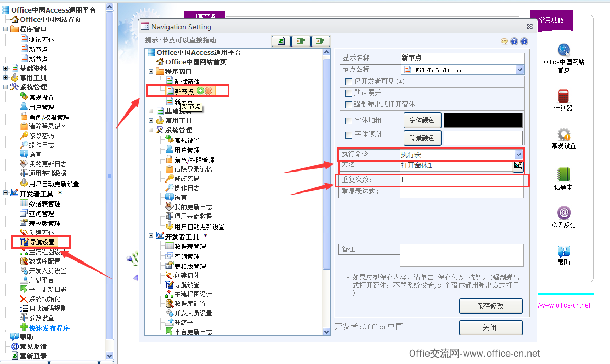Open 导航设置 in the left navigation
The width and height of the screenshot is (610, 364).
(x=42, y=242)
